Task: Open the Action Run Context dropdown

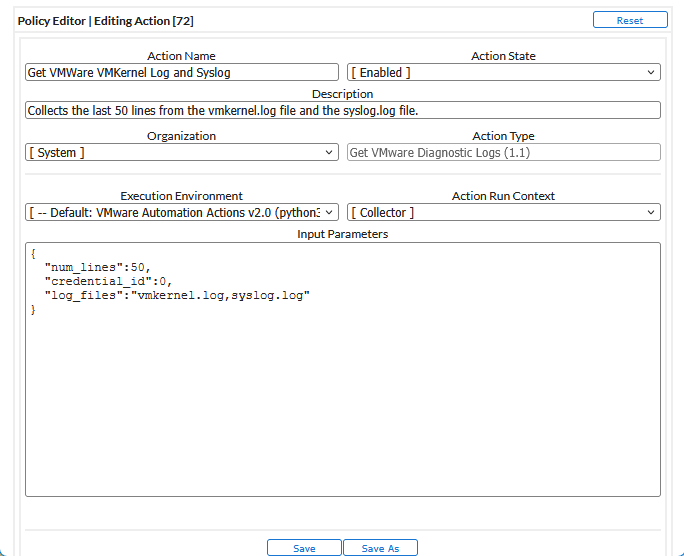Action: pos(504,212)
